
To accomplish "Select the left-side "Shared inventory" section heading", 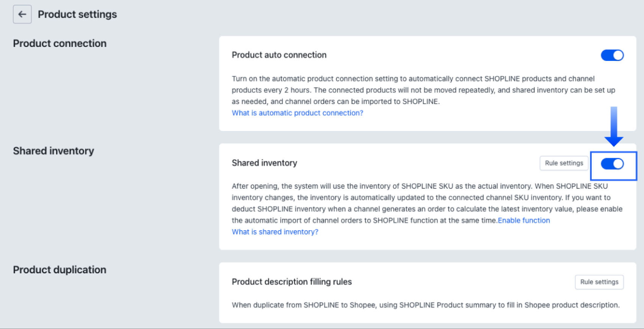I will [x=53, y=151].
